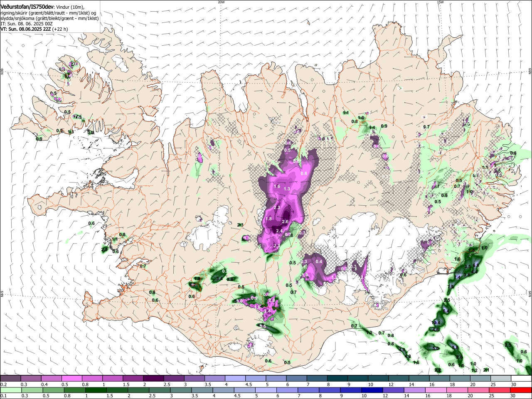Click the '0.2' label under the top legend row
This screenshot has width=532, height=399.
(x=3, y=384)
